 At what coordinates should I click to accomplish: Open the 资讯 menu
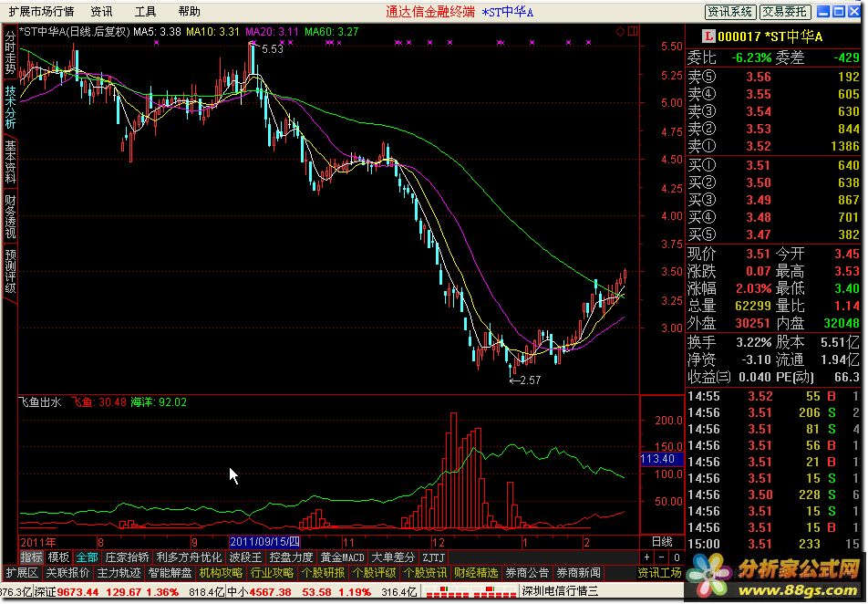click(102, 11)
